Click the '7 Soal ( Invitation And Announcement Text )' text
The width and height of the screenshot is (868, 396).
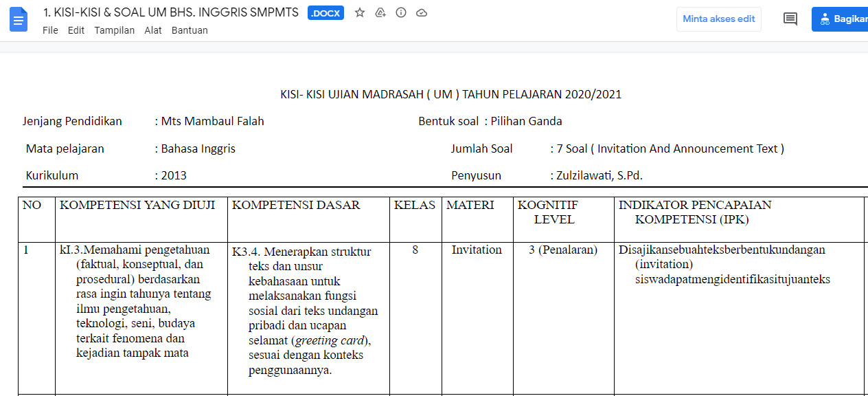670,148
